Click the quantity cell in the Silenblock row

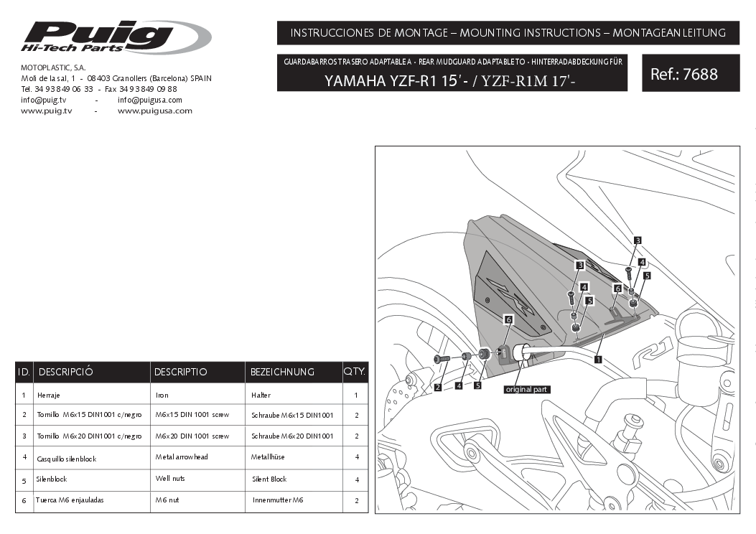coord(357,480)
